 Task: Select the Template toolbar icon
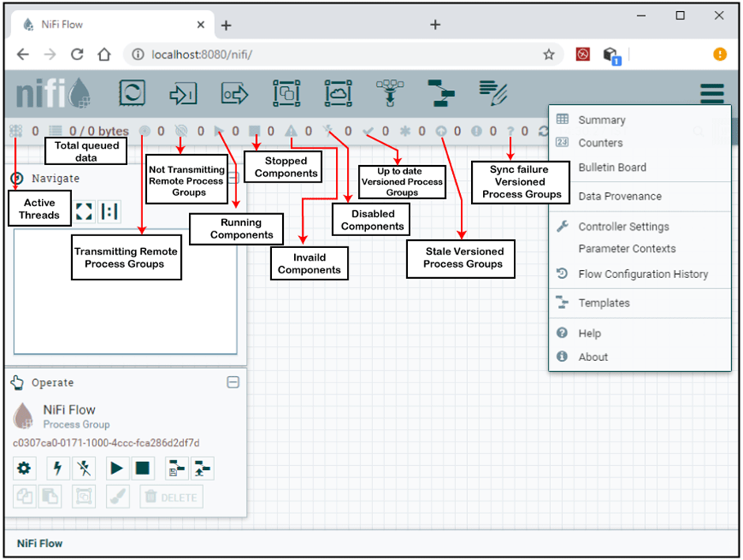click(441, 92)
